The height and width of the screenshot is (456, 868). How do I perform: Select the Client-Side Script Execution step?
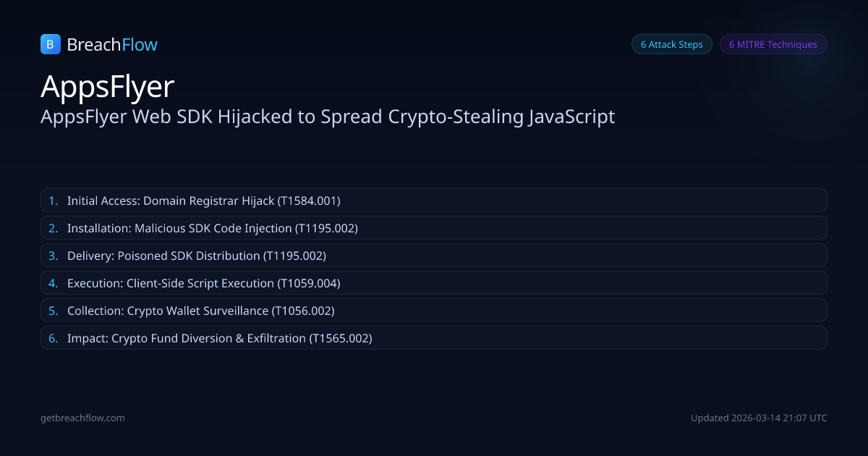click(x=203, y=283)
